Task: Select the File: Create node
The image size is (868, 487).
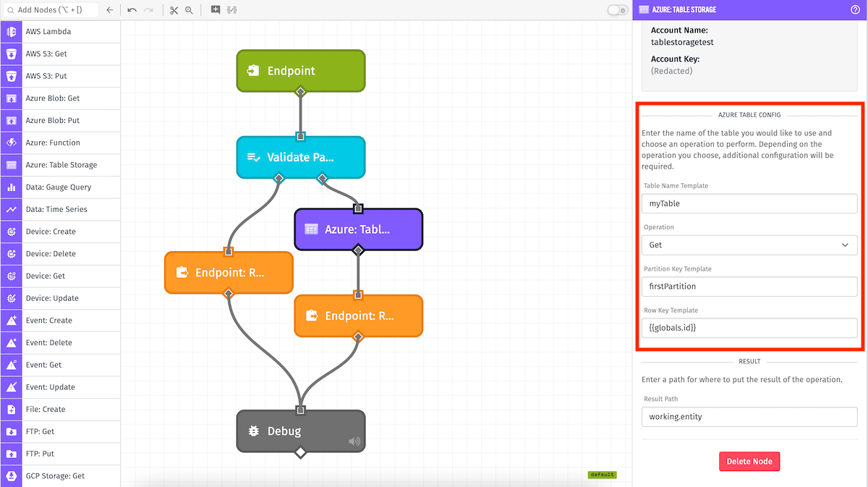Action: point(60,409)
